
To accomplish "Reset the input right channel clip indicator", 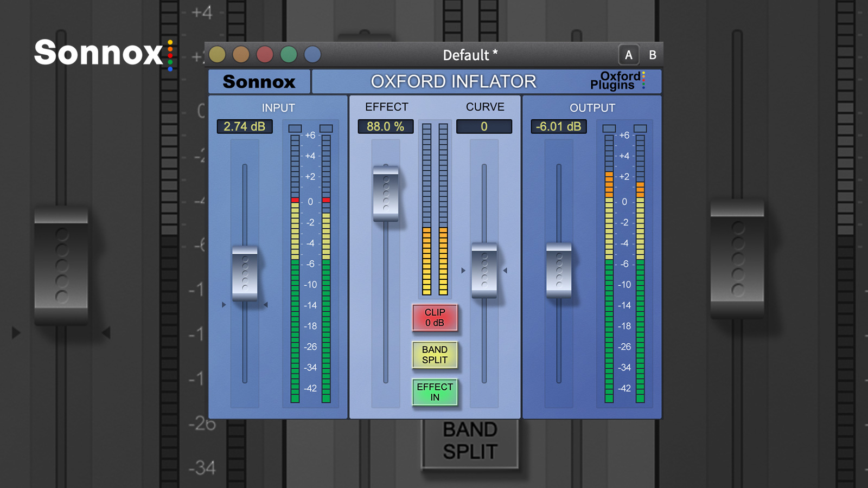I will 326,129.
